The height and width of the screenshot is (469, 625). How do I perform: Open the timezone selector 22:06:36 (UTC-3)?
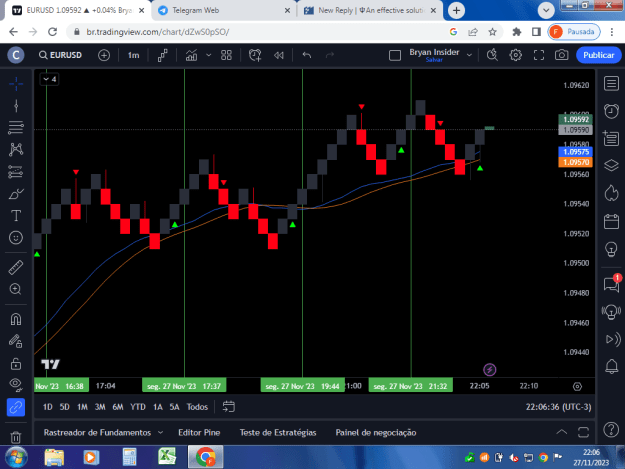(558, 407)
